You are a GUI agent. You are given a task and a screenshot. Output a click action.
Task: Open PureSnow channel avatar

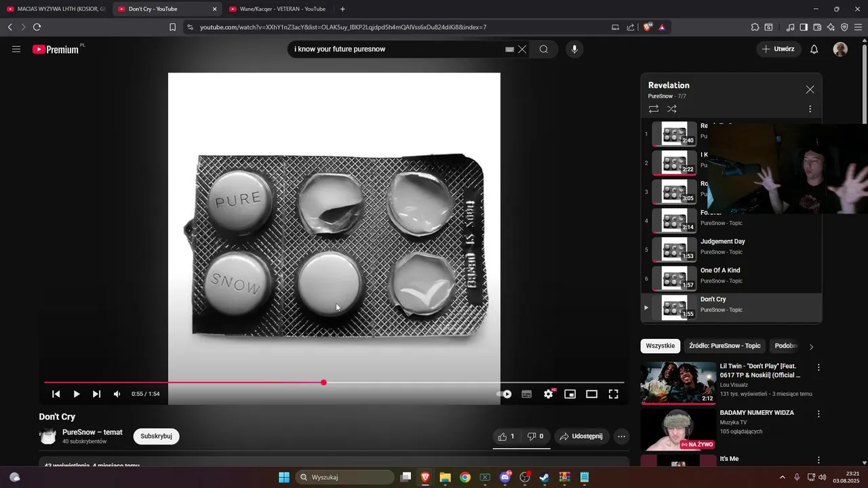[x=48, y=436]
